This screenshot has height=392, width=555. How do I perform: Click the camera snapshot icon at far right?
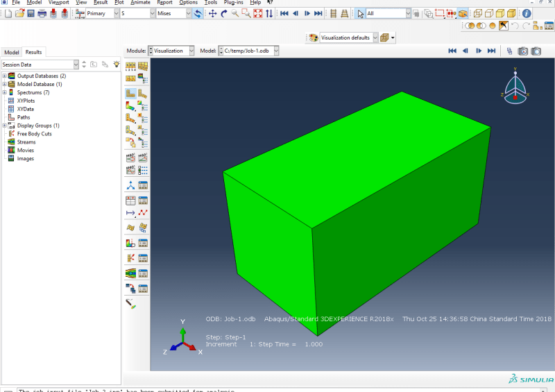[536, 51]
